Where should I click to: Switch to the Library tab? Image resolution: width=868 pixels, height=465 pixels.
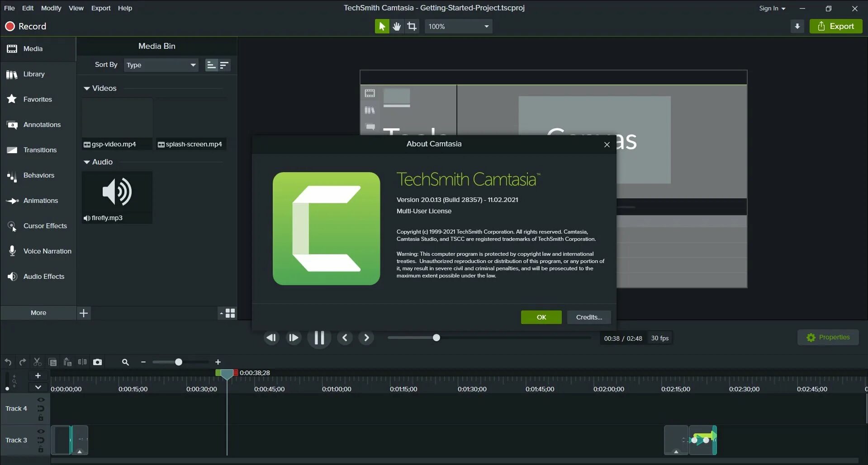[38, 74]
